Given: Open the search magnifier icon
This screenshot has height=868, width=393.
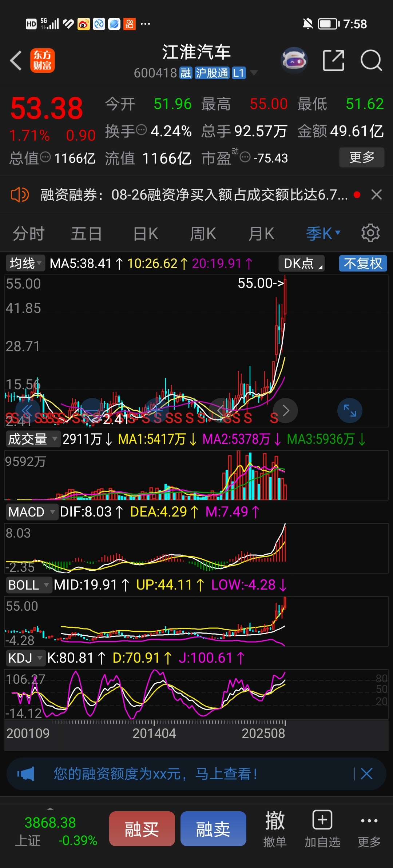Looking at the screenshot, I should [371, 60].
